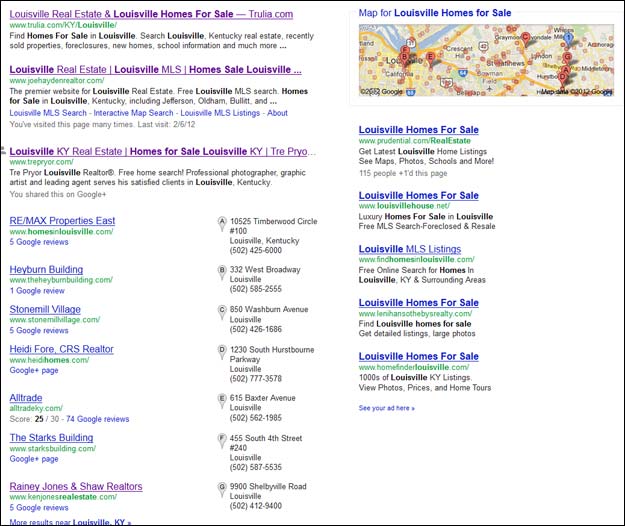Expand more results near Louisville, KY

pos(70,522)
